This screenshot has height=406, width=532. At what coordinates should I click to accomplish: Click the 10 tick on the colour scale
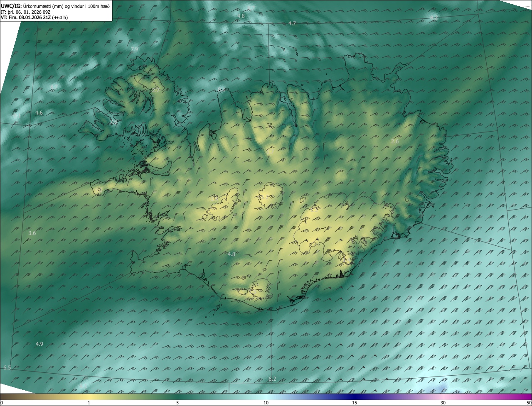pyautogui.click(x=266, y=403)
